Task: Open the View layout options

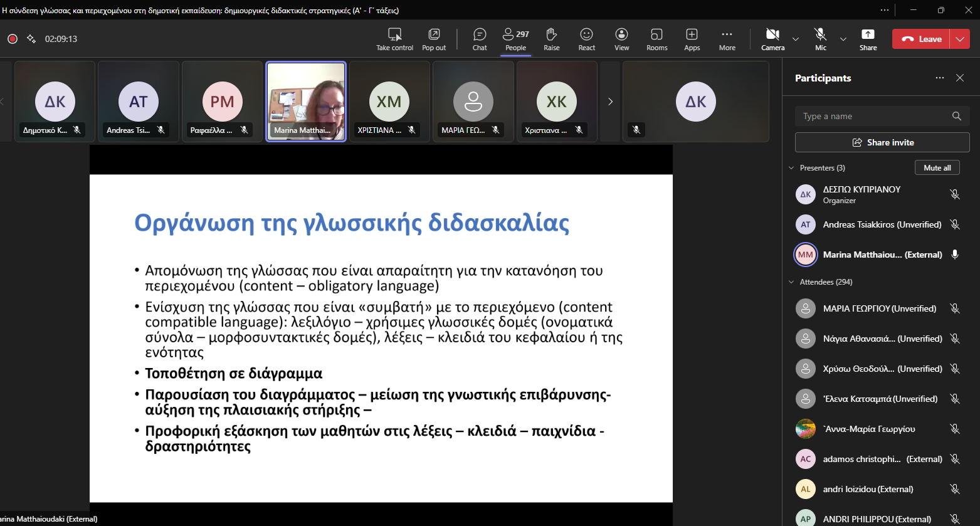Action: [621, 39]
